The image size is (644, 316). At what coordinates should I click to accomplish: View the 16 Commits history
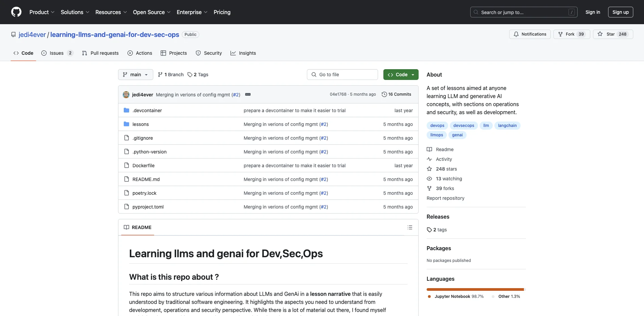coord(396,94)
